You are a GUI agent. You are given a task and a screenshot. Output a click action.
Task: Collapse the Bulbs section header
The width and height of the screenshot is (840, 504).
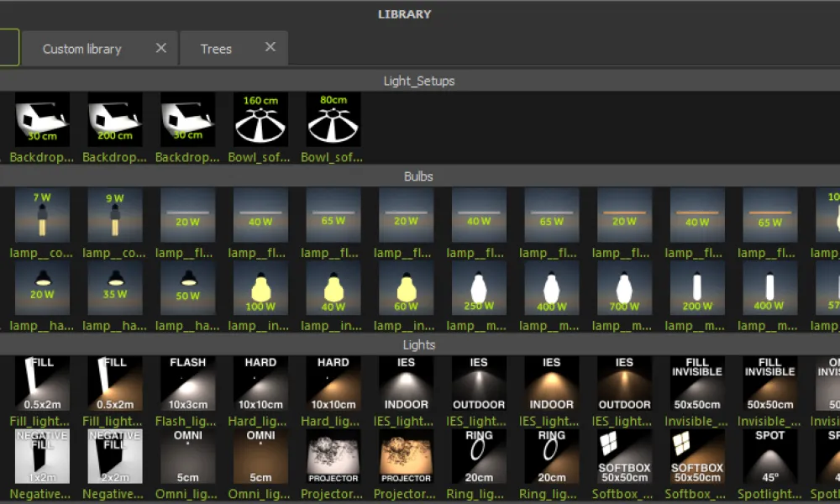419,176
